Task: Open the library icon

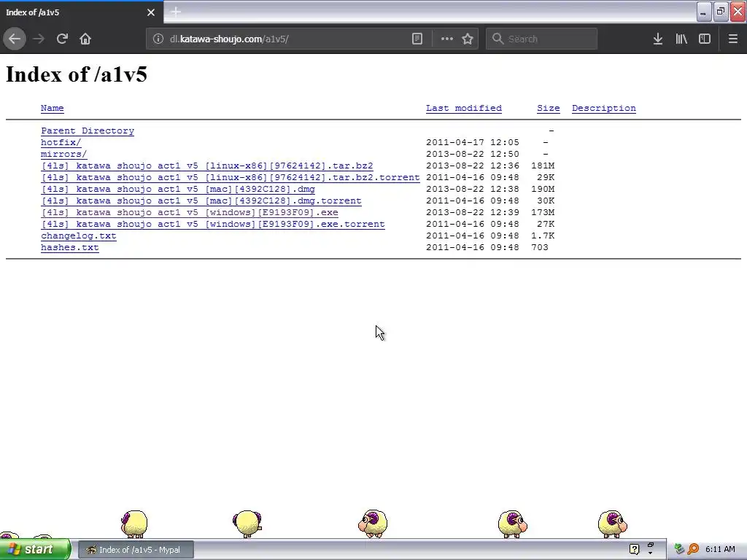Action: click(681, 39)
